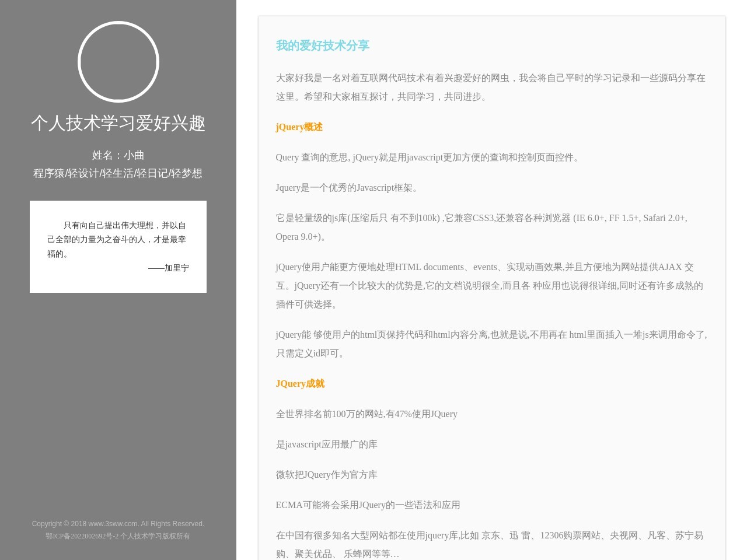Click the line 微软把JQuery作为官方库
The image size is (747, 560).
[x=326, y=475]
